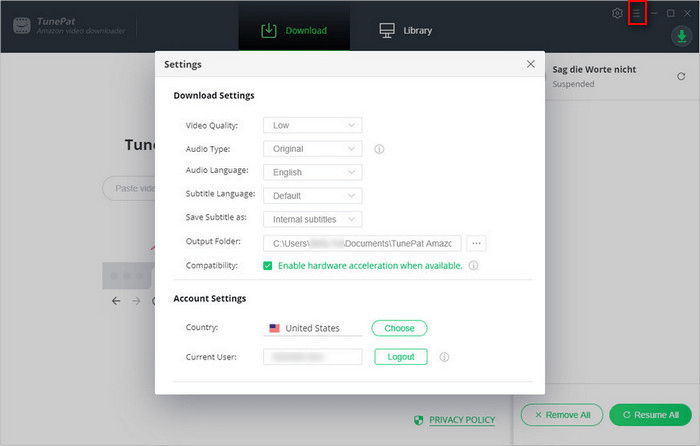Viewport: 700px width, 446px height.
Task: Close the Settings dialog
Action: (530, 64)
